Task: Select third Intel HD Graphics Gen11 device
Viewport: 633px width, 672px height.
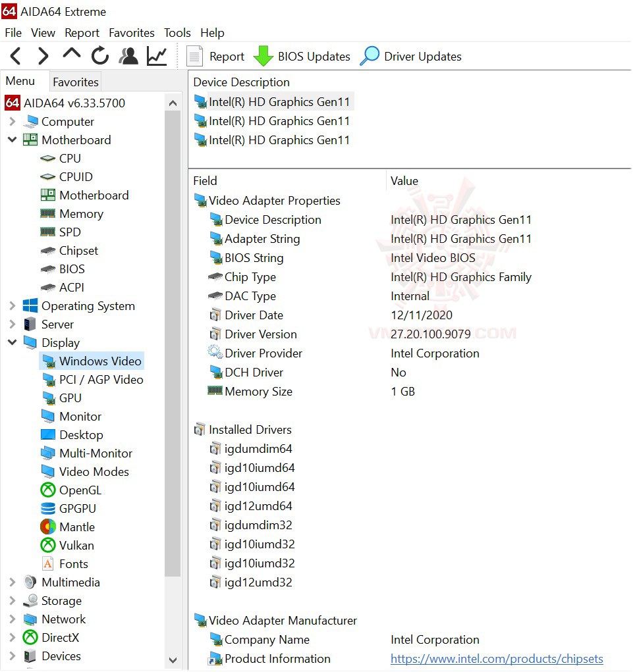Action: pos(272,140)
